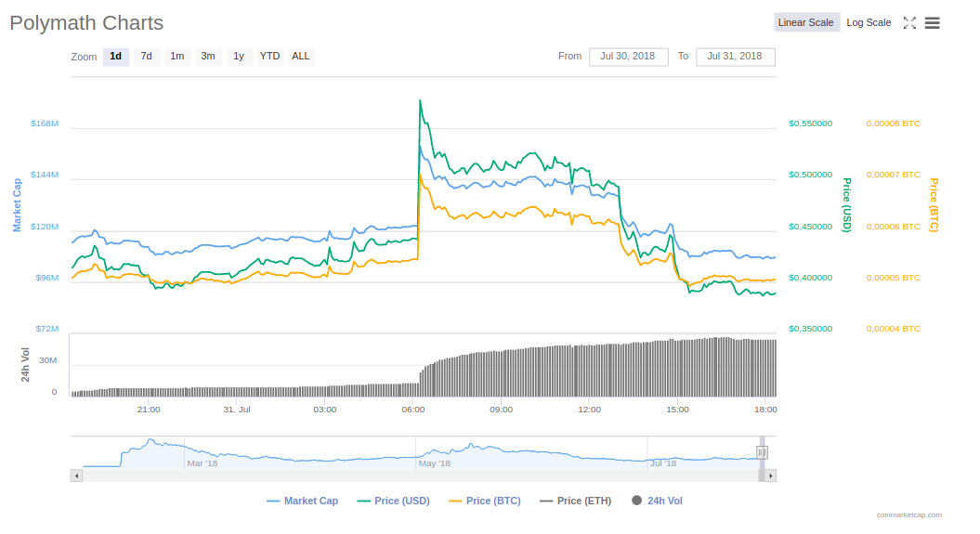Select the ALL zoom range
The width and height of the screenshot is (980, 534).
[x=301, y=57]
